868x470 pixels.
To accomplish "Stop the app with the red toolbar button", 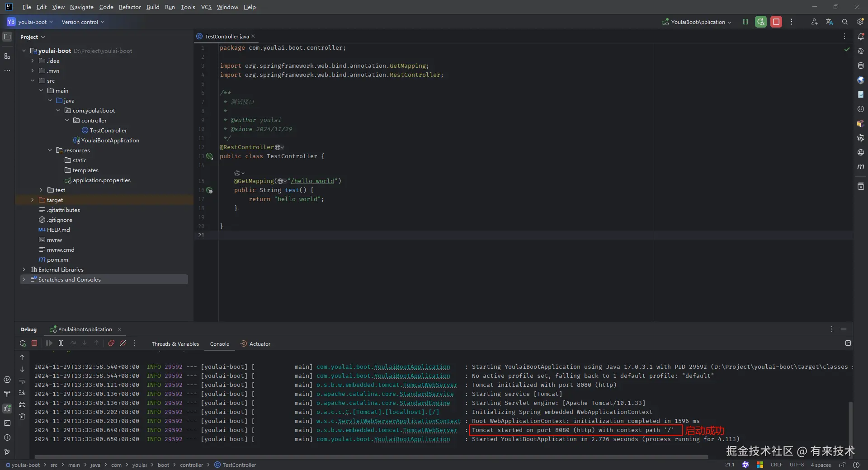I will (x=776, y=22).
